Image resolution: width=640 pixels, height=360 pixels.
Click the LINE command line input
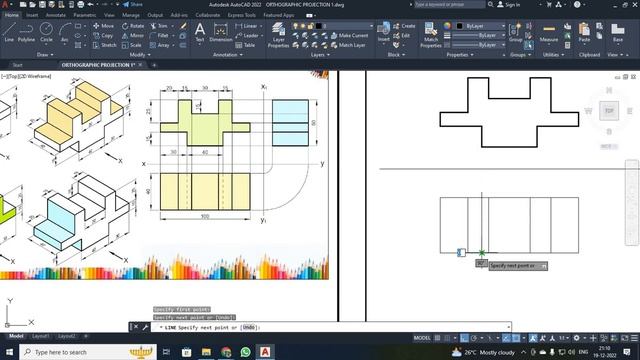[331, 327]
